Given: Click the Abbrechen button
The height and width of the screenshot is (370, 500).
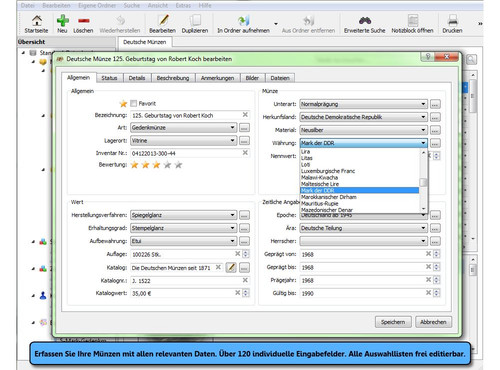Looking at the screenshot, I should [433, 322].
